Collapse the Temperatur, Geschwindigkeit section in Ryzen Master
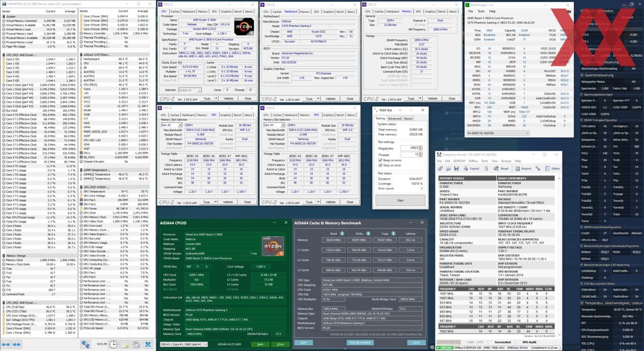This screenshot has width=644, height=351. point(582,303)
